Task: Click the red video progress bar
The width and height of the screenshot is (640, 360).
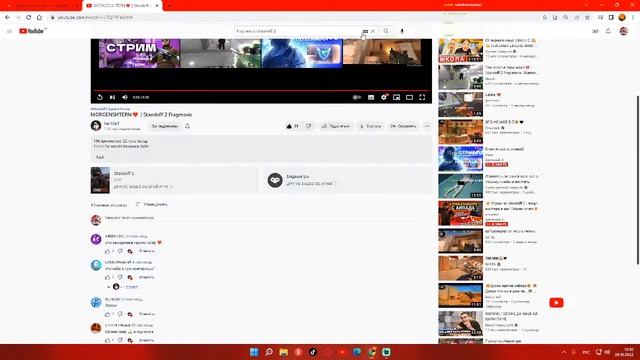Action: 261,90
